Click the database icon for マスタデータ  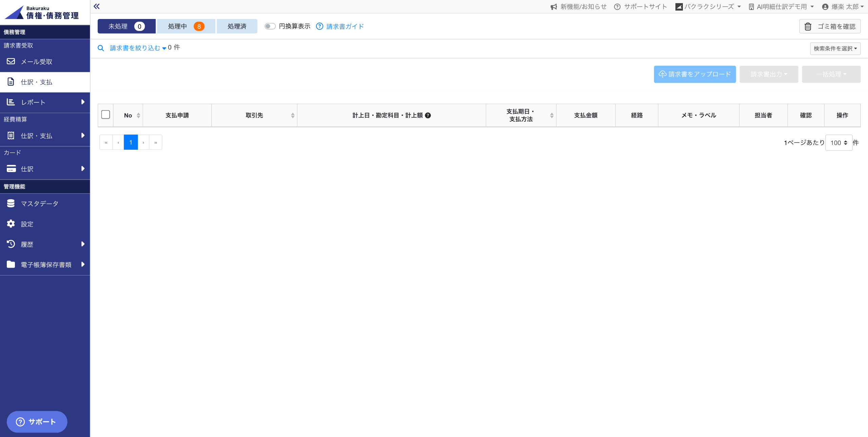point(11,203)
